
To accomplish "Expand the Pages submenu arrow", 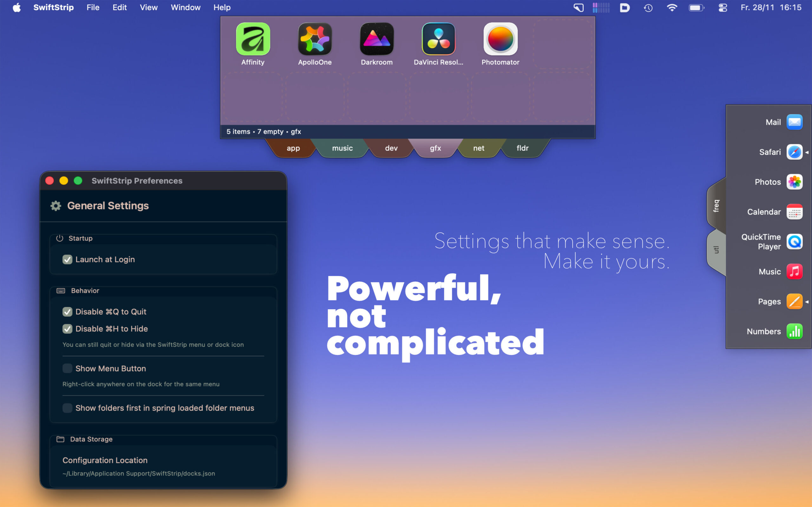I will point(807,302).
